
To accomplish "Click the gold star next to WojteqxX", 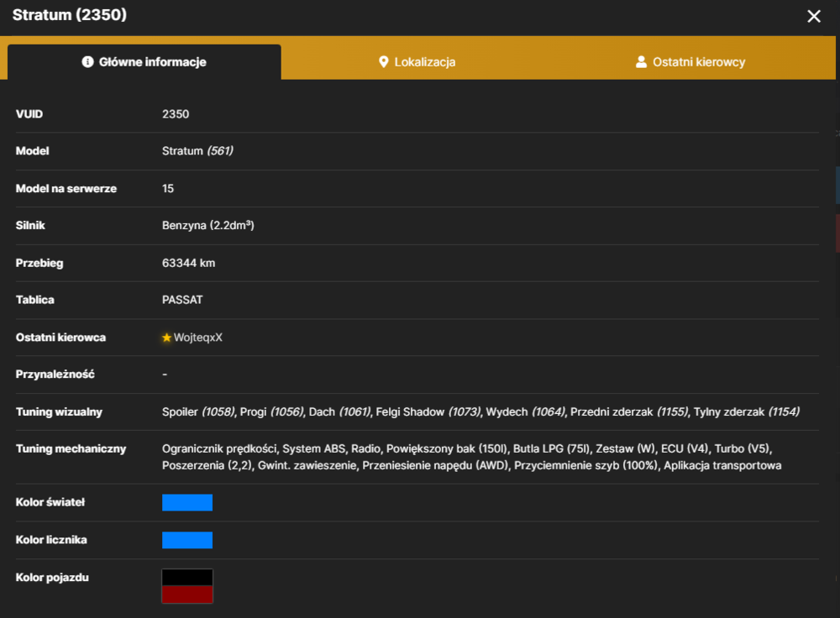I will pyautogui.click(x=166, y=338).
